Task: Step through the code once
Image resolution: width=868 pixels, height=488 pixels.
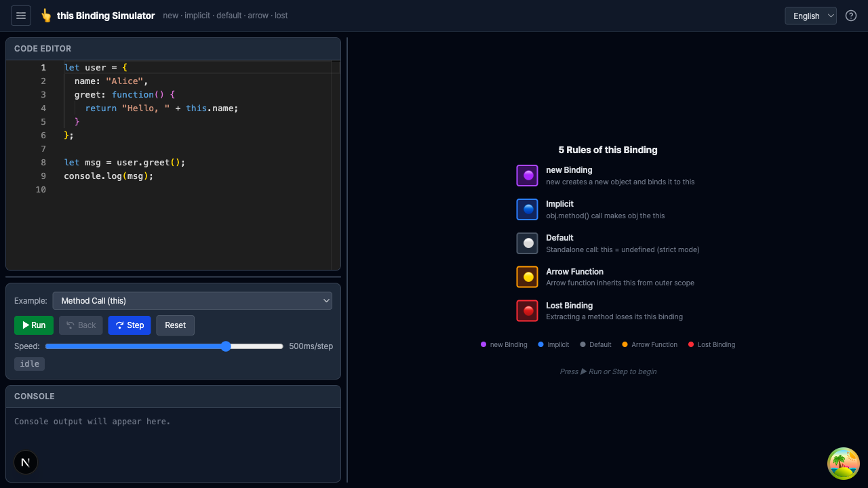Action: coord(130,325)
